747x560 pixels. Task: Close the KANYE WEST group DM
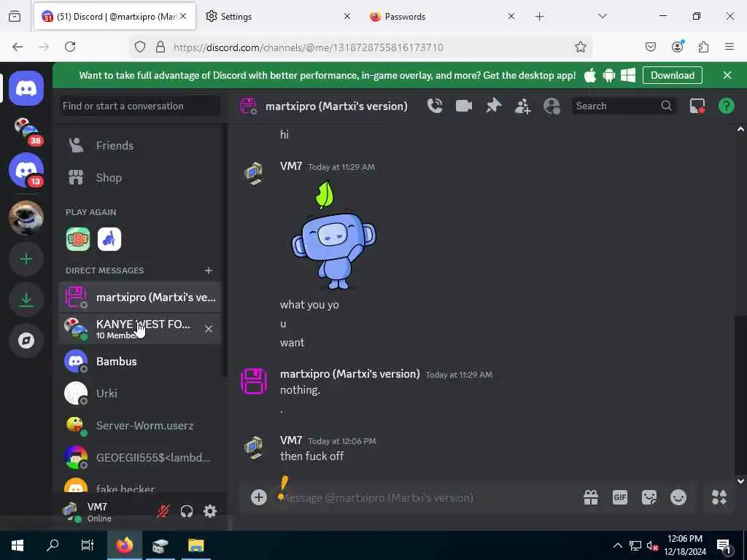tap(208, 329)
